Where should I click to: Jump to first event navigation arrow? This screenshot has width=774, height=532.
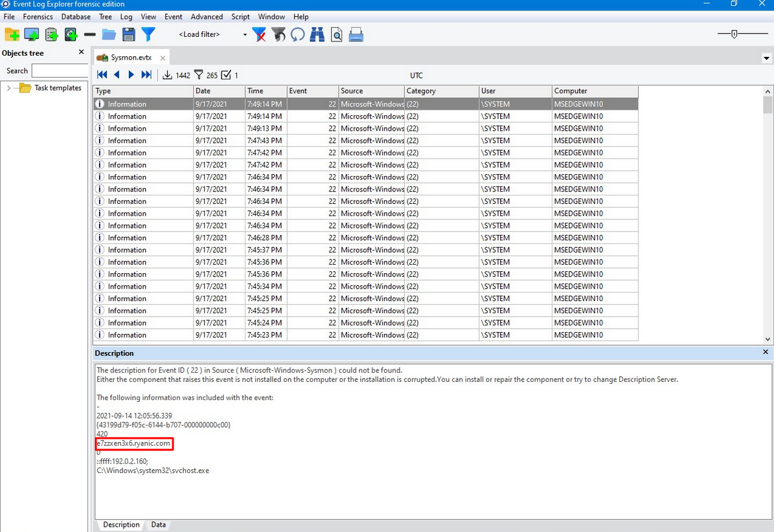click(x=102, y=75)
